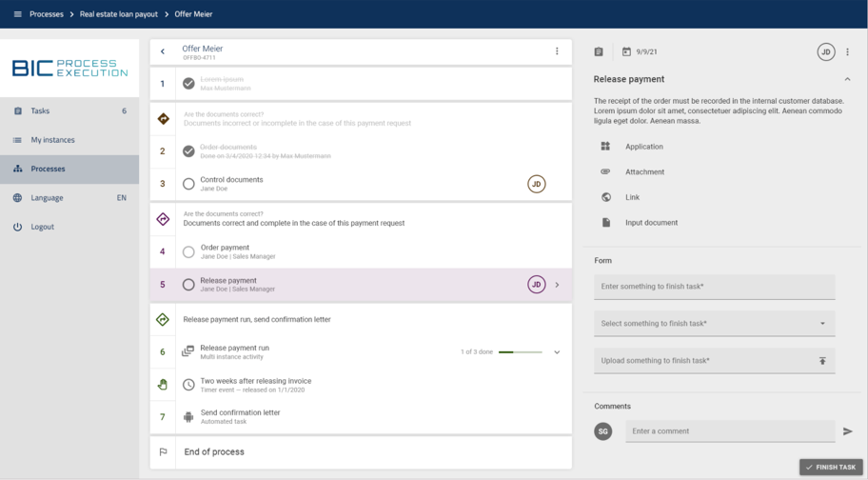Open the three-dot menu for Offer Meier
The image size is (868, 480).
click(x=557, y=51)
